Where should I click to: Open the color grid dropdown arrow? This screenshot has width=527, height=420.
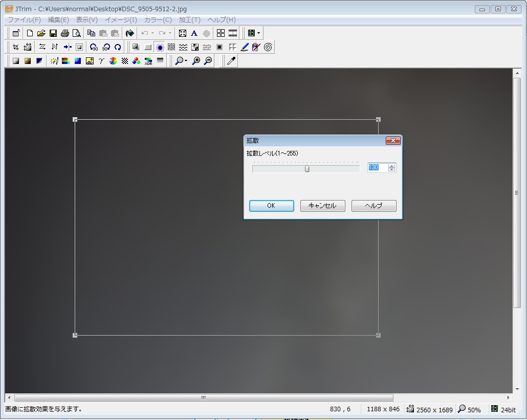point(258,33)
